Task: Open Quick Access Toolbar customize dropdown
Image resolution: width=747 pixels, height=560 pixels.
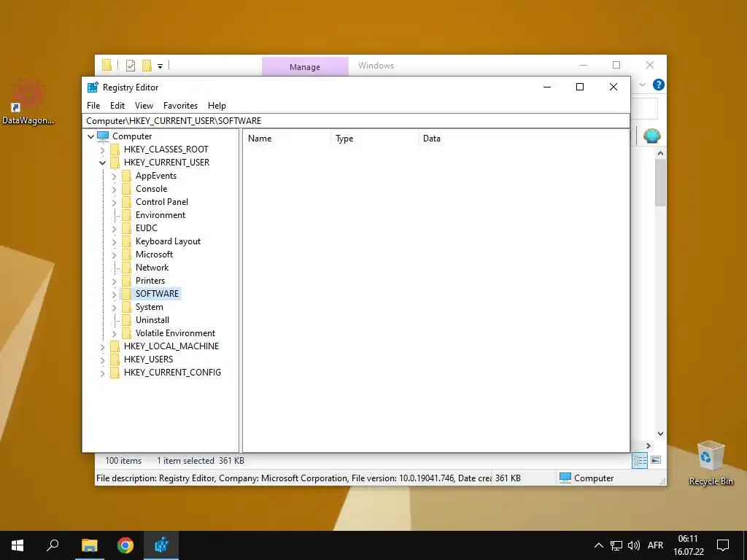Action: point(160,66)
